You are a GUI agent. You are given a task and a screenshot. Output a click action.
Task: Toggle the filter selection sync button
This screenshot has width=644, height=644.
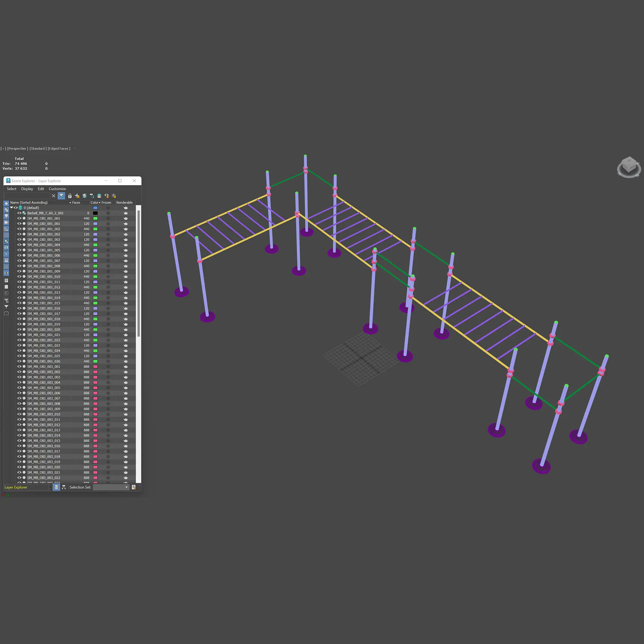coord(61,196)
